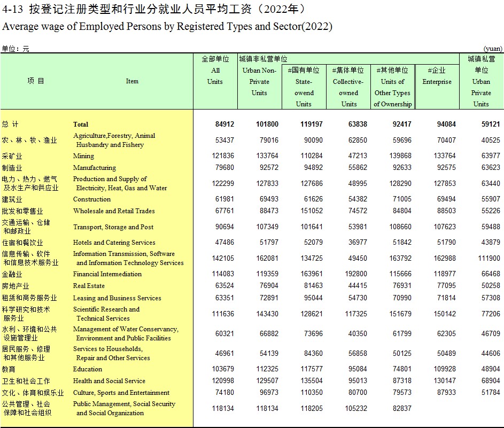This screenshot has height=428, width=504.
Task: Select the Agriculture All Units value 53437
Action: tap(224, 140)
